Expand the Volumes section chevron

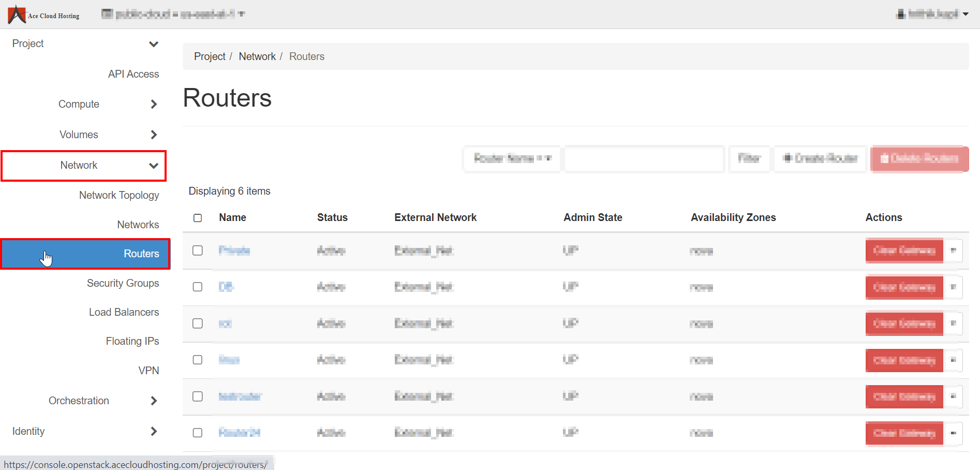click(153, 135)
